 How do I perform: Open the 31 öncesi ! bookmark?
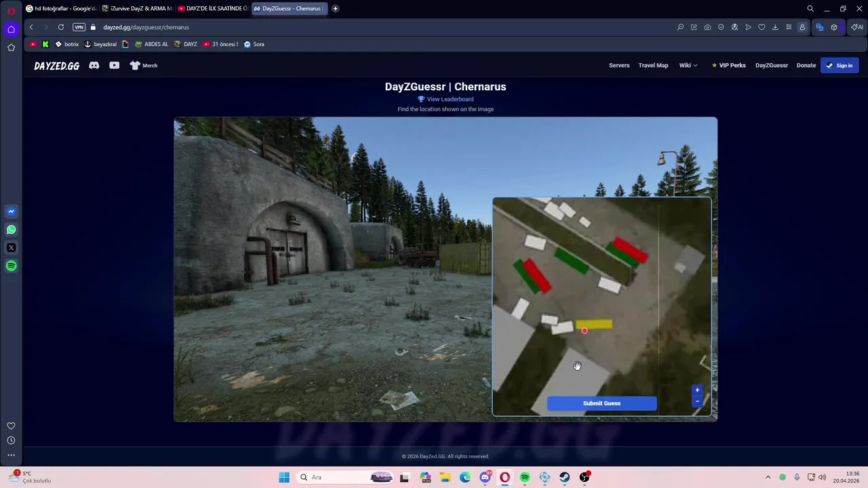point(220,44)
